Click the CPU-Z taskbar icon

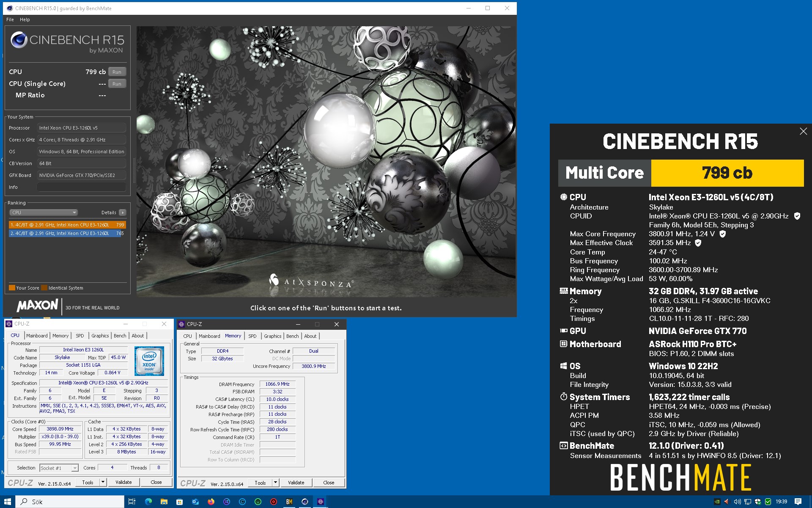point(321,502)
